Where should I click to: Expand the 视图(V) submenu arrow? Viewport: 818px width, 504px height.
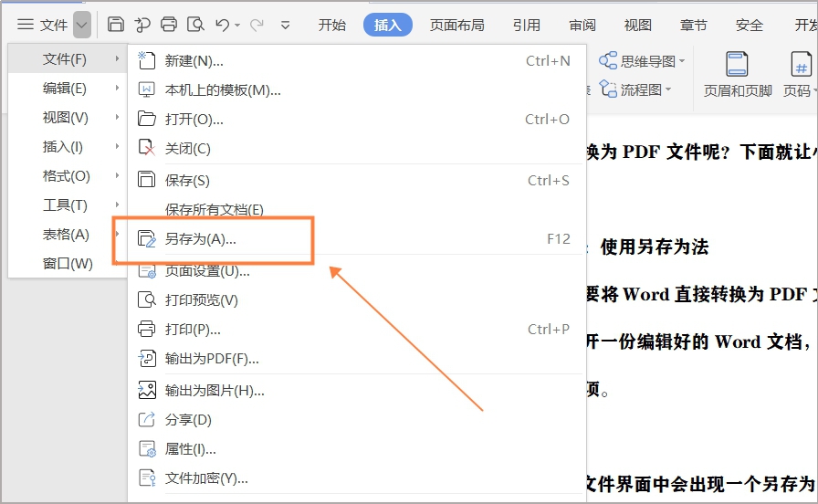(118, 118)
